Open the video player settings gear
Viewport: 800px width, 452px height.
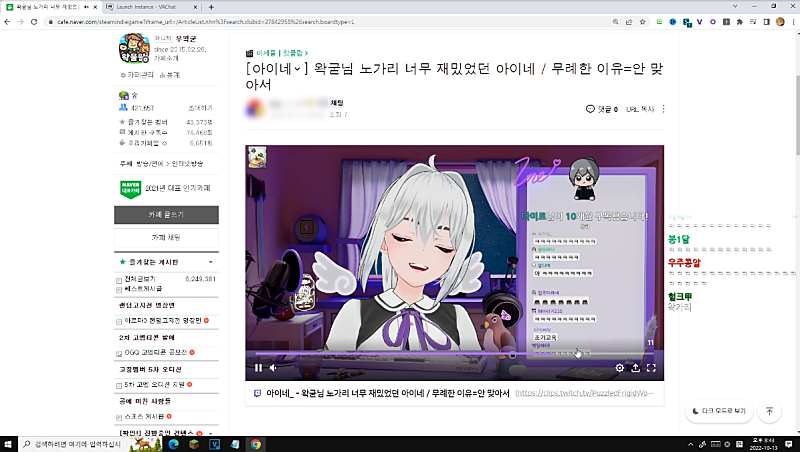[x=619, y=368]
